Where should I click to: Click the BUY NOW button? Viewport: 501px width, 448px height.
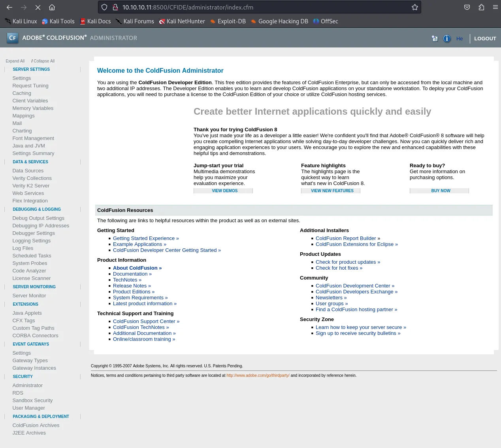pos(439,191)
